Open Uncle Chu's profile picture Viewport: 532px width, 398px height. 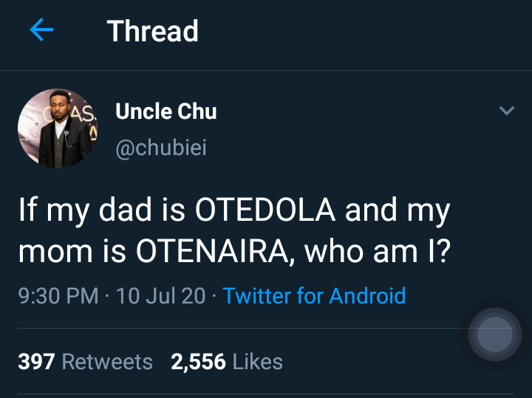coord(58,128)
